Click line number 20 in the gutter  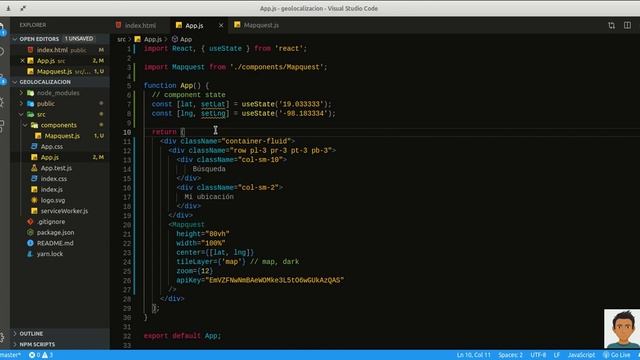pos(127,225)
